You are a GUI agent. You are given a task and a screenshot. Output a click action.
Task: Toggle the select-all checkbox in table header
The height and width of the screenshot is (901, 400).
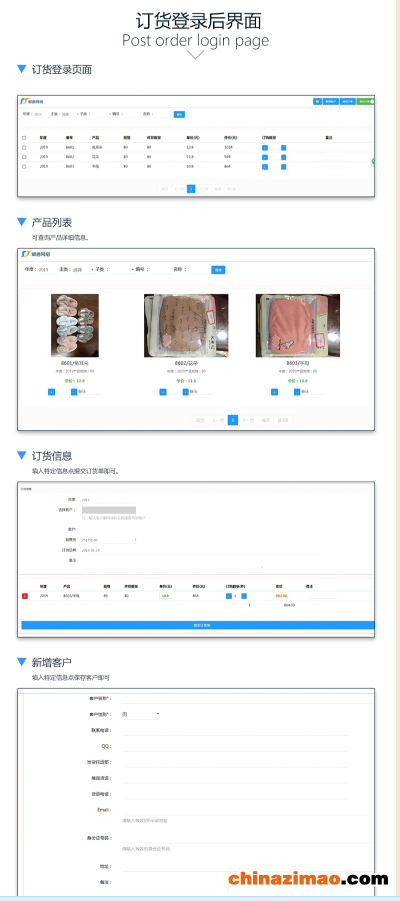click(24, 138)
